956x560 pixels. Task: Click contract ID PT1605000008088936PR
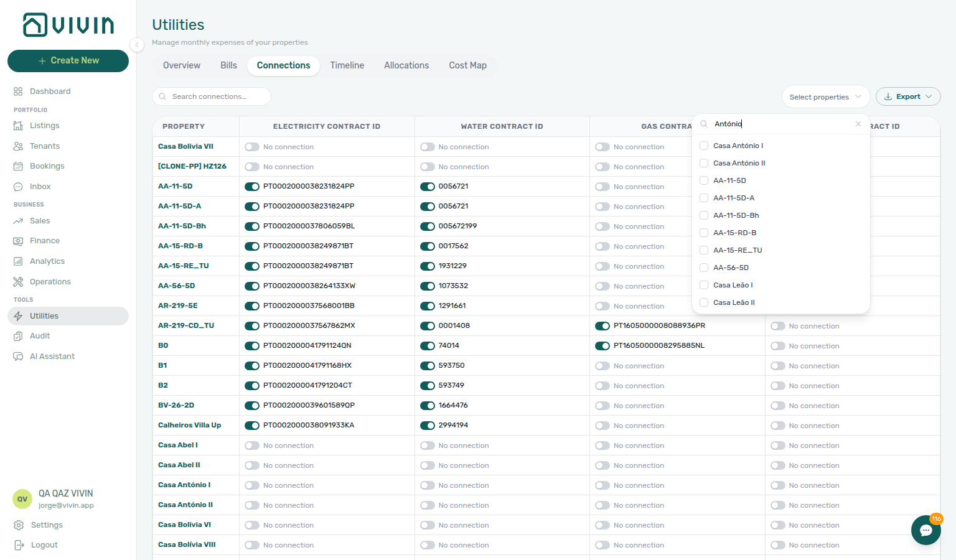coord(659,325)
